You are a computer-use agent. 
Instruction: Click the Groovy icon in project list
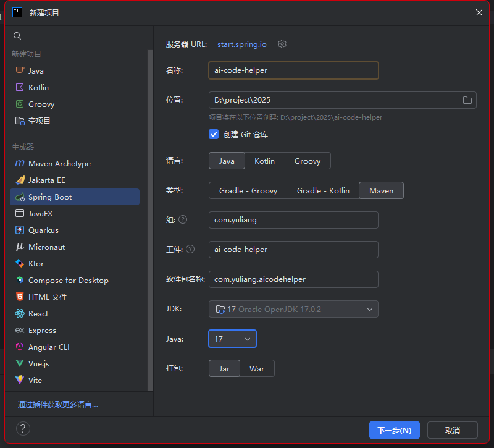pyautogui.click(x=20, y=104)
